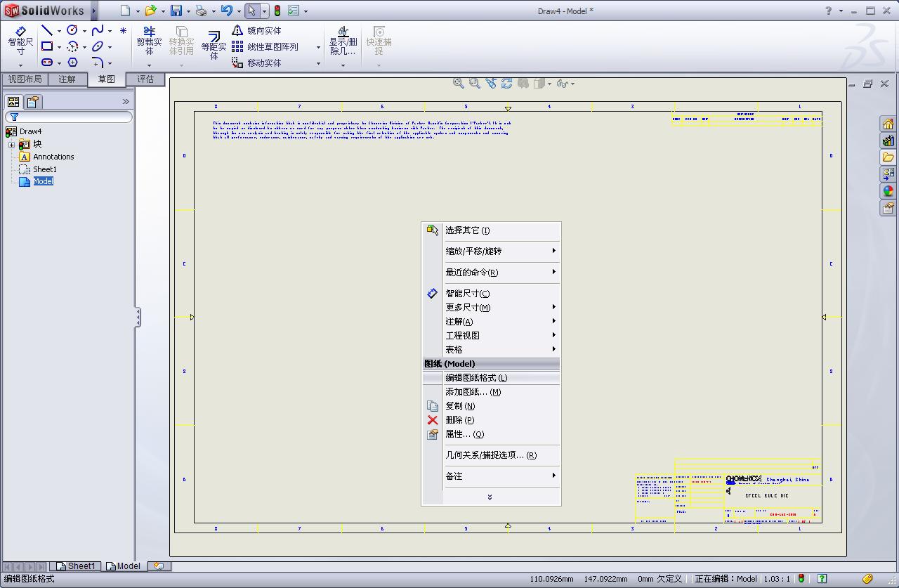Select the Rectangle sketch tool
The height and width of the screenshot is (588, 899).
coord(47,46)
